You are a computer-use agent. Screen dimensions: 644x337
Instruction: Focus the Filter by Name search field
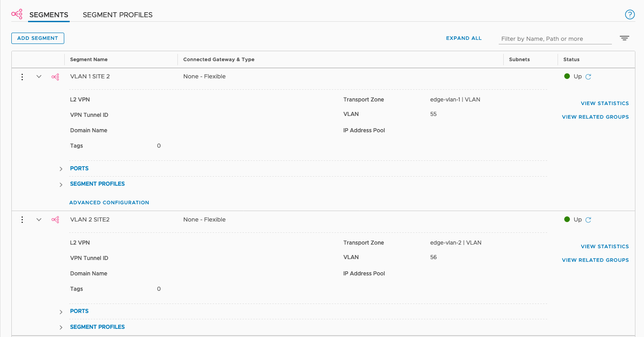tap(555, 39)
